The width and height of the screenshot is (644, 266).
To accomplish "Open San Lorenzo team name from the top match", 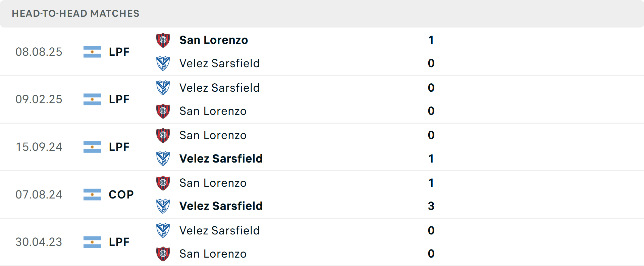I will pos(214,40).
